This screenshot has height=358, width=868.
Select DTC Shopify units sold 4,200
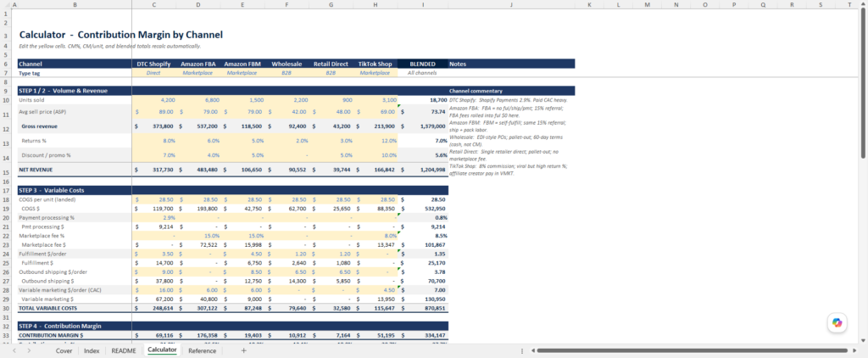[x=153, y=100]
